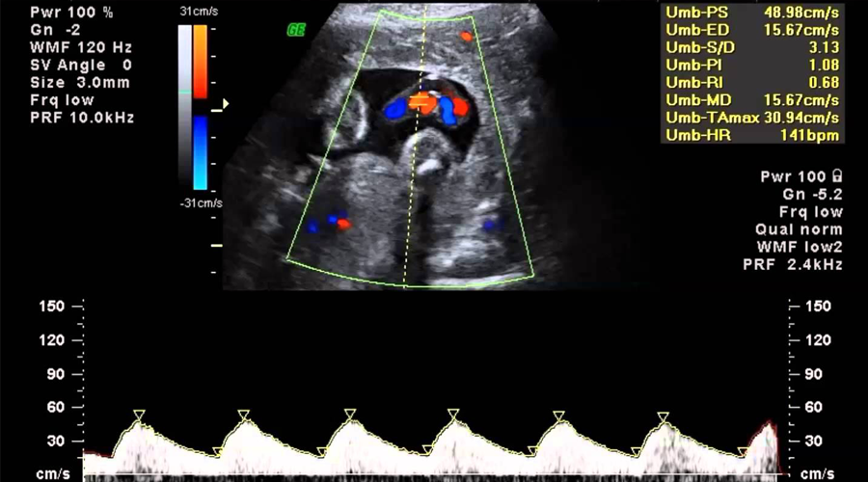
Task: Click the green color box outline
Action: point(410,148)
